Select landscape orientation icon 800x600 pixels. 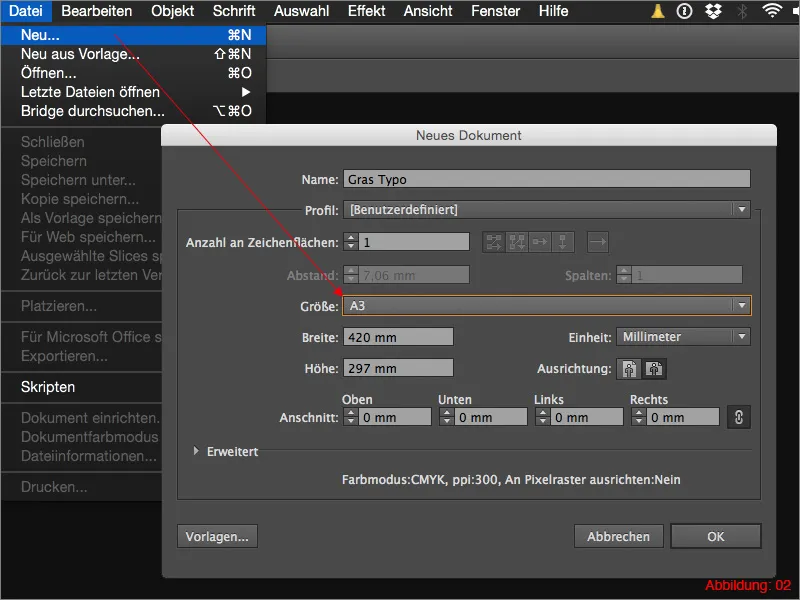point(654,368)
